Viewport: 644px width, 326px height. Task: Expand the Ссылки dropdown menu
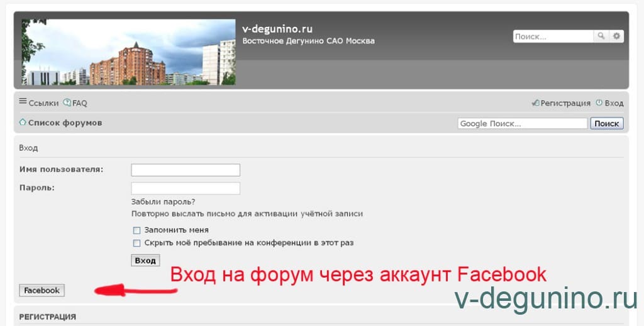tap(43, 103)
